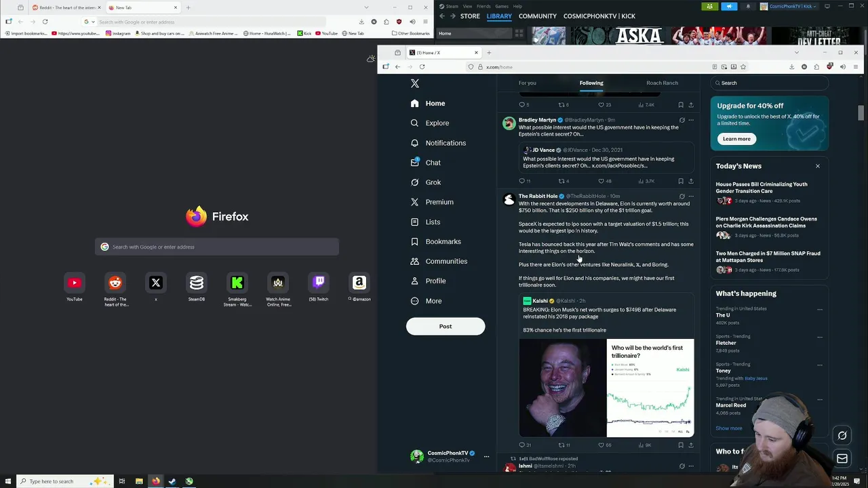Open Communities in X sidebar
This screenshot has width=868, height=488.
pos(439,261)
